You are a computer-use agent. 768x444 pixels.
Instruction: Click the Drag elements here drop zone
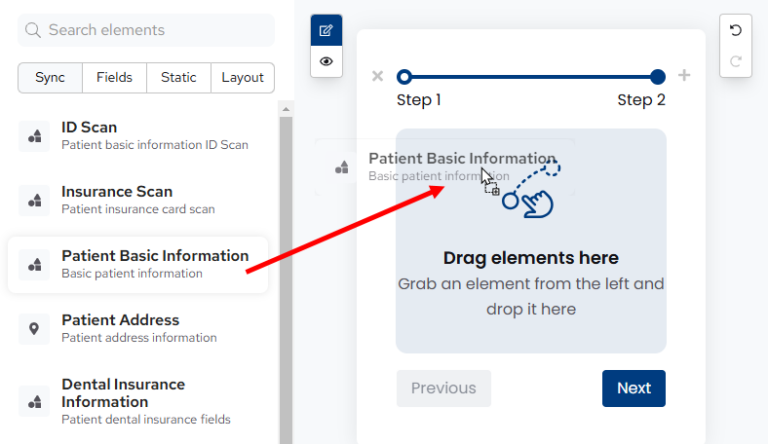click(x=531, y=241)
